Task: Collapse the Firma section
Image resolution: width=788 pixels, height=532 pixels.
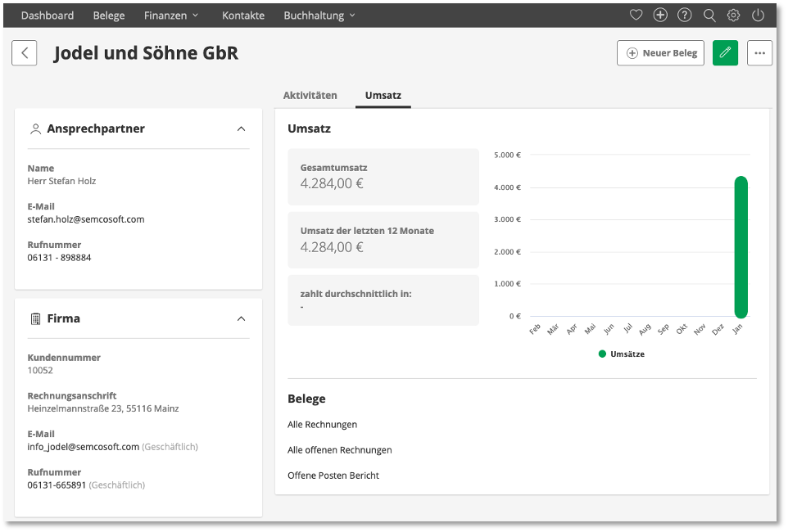Action: click(241, 319)
